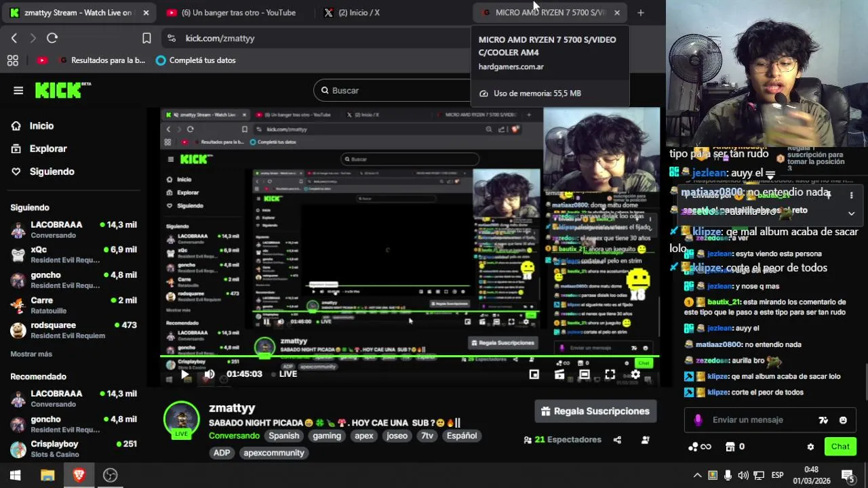This screenshot has height=488, width=868.
Task: Expand the Mostrar más channel list
Action: pos(31,354)
